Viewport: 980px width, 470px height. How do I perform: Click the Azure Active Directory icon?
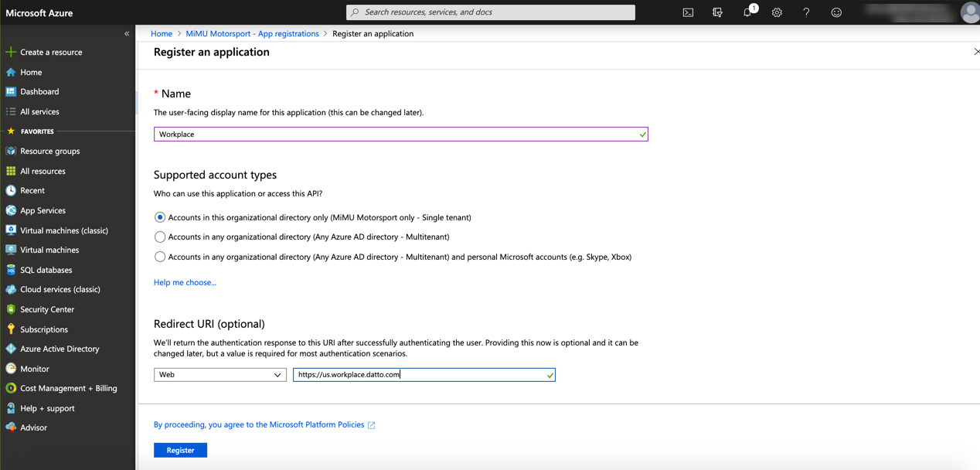click(x=11, y=349)
